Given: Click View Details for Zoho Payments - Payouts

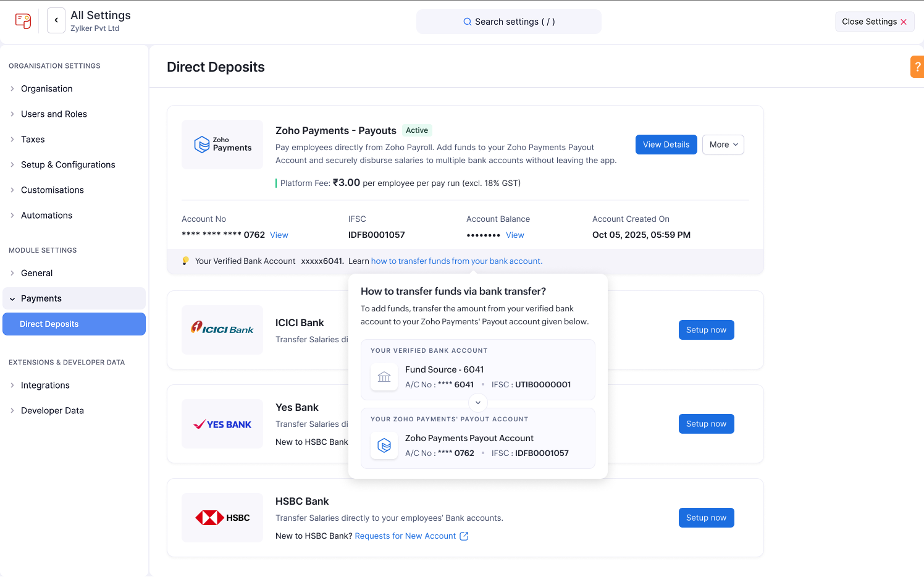Looking at the screenshot, I should [666, 144].
